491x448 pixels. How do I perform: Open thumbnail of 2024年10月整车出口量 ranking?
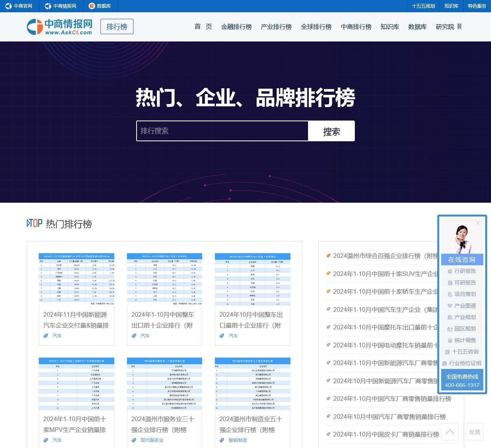point(252,279)
